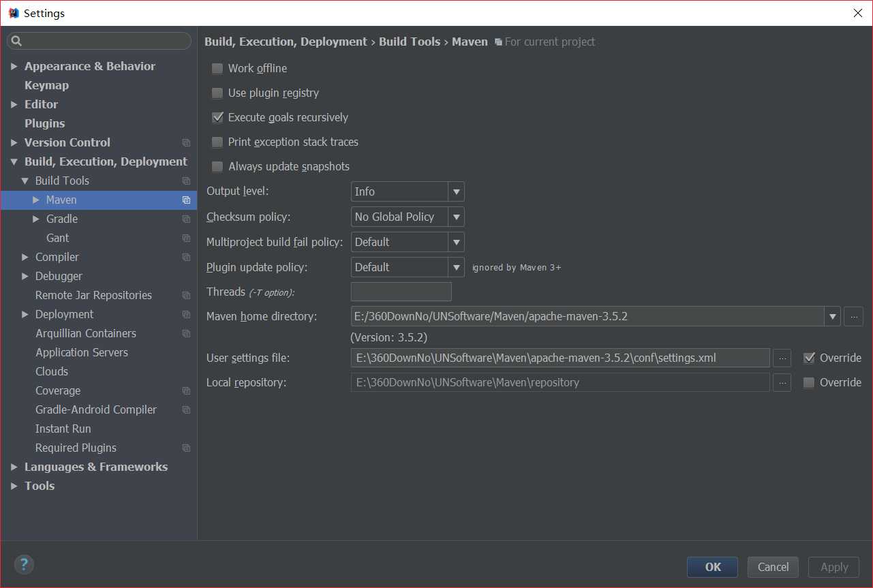Browse for Maven home directory
The image size is (873, 588).
pos(853,316)
